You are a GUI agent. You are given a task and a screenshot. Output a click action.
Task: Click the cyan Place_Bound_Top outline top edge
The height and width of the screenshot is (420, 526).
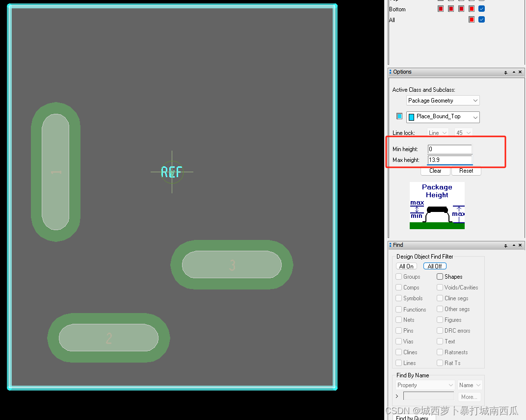(172, 6)
